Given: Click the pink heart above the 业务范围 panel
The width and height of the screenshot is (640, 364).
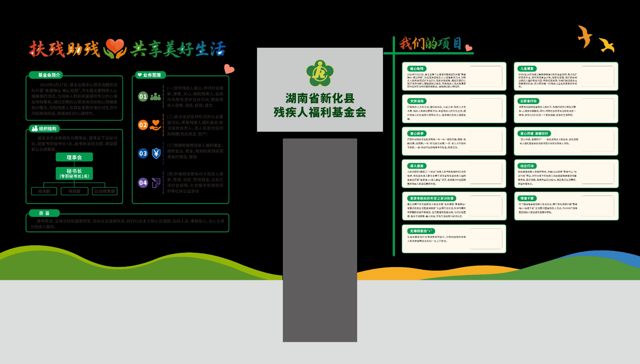Looking at the screenshot, I should click(229, 69).
